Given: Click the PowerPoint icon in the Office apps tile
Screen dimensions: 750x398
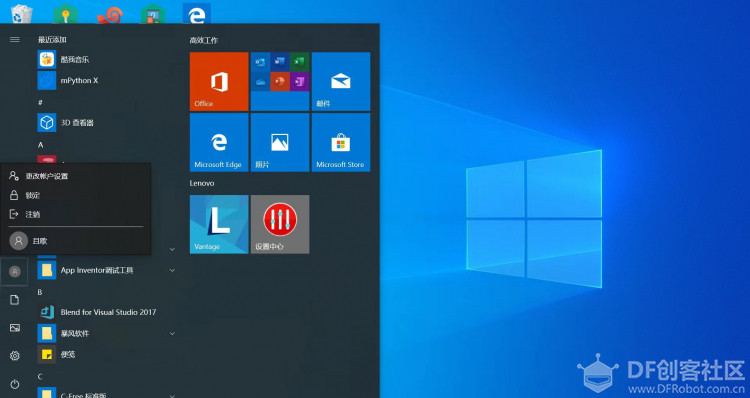Looking at the screenshot, I should click(280, 81).
